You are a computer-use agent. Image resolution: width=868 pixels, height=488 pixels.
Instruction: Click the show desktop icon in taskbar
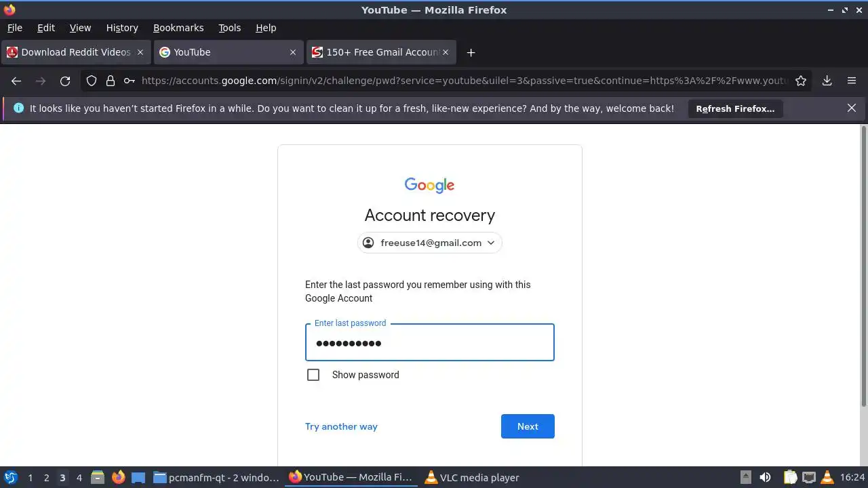138,477
